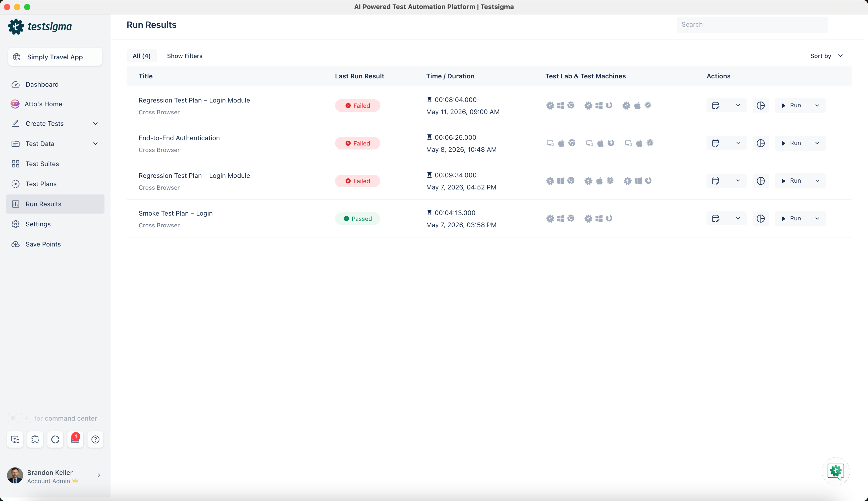The height and width of the screenshot is (501, 868).
Task: Open report chart icon for Smoke Test Plan
Action: [x=761, y=219]
